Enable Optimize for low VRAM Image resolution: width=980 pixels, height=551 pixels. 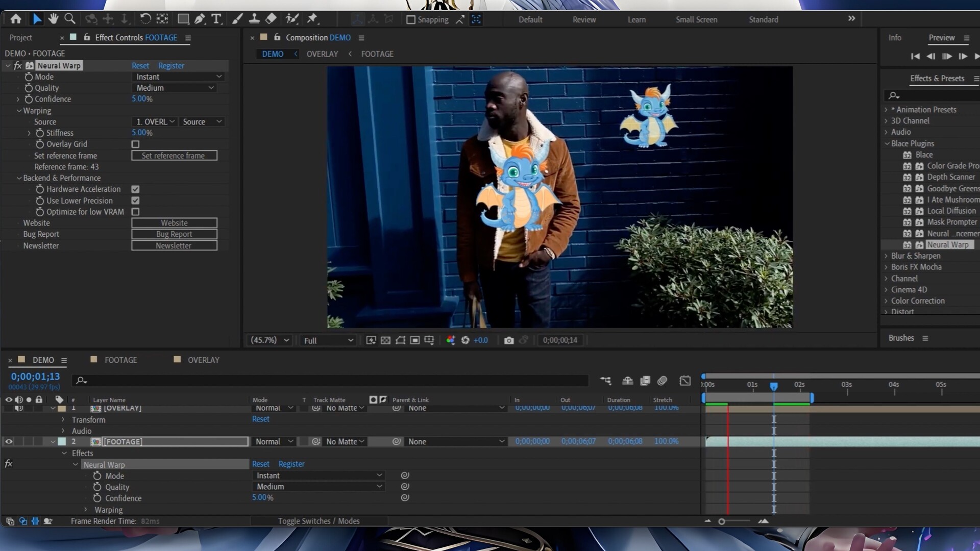pos(135,212)
